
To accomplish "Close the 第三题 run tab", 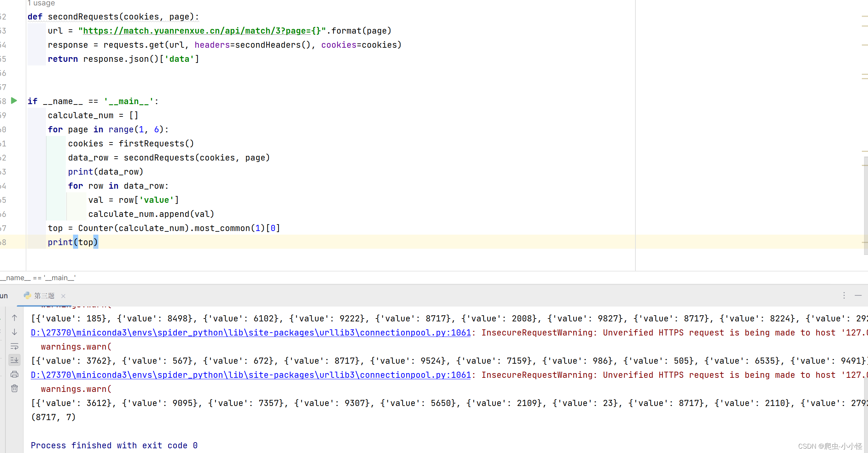I will coord(63,296).
